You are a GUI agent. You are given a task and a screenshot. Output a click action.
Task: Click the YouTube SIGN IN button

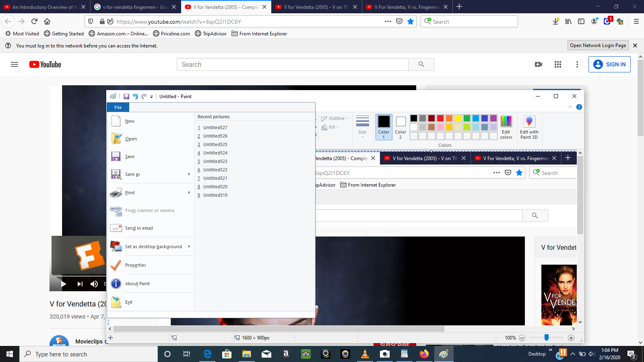[609, 64]
